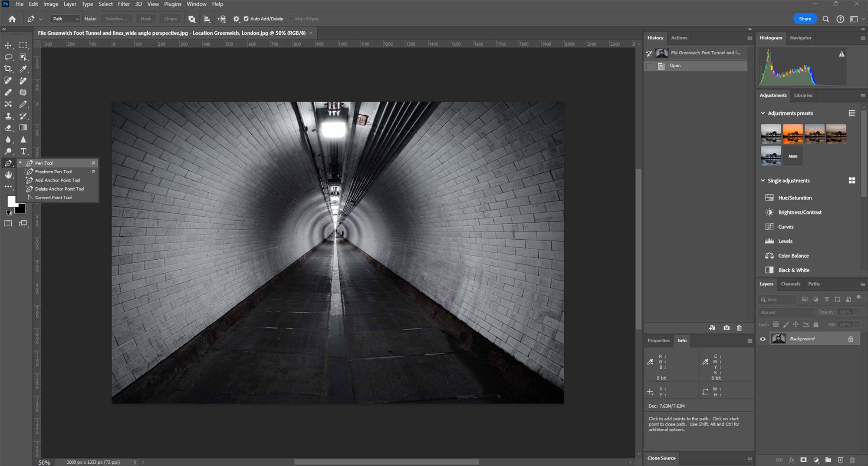This screenshot has height=466, width=868.
Task: Toggle list view for adjustments presets
Action: 852,113
